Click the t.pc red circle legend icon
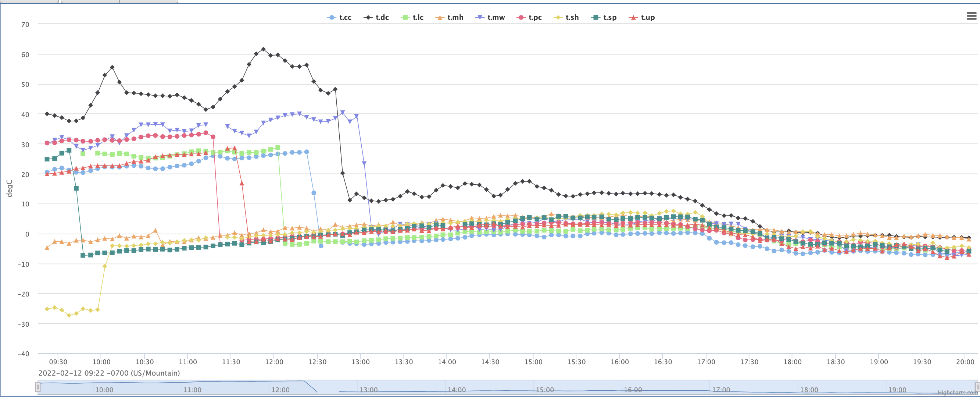The height and width of the screenshot is (401, 980). coord(521,18)
